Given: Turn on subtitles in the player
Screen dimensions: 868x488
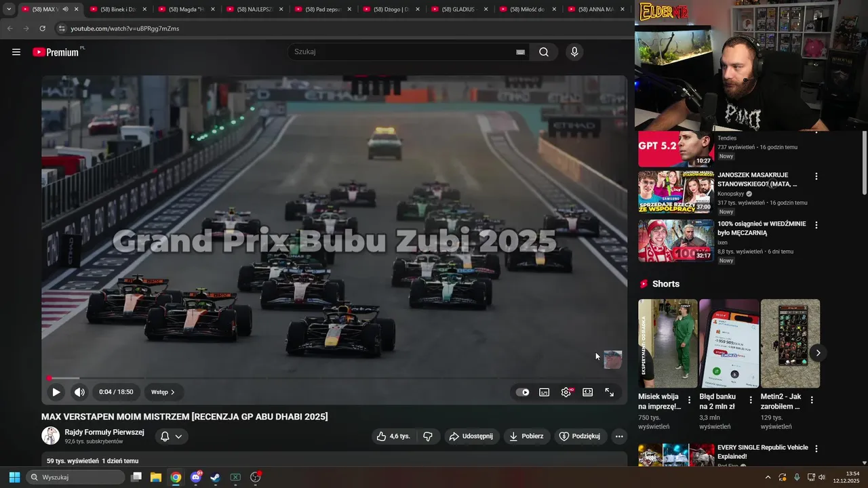Looking at the screenshot, I should point(544,392).
